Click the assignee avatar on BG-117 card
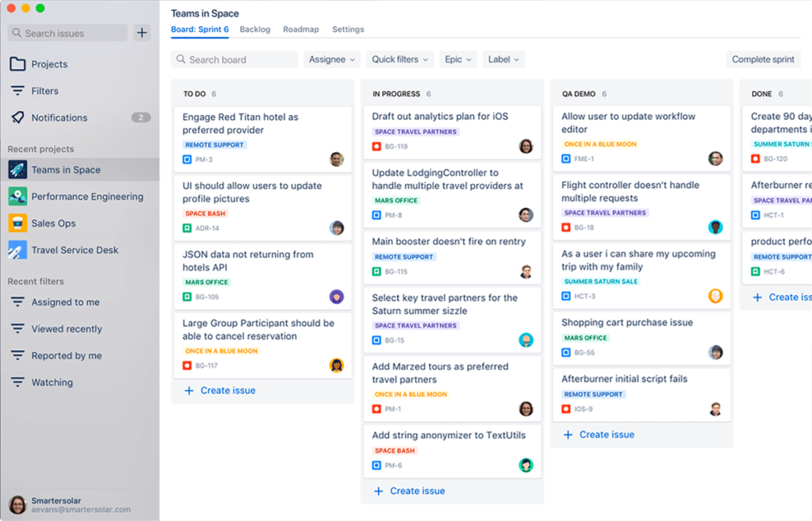 [x=336, y=366]
